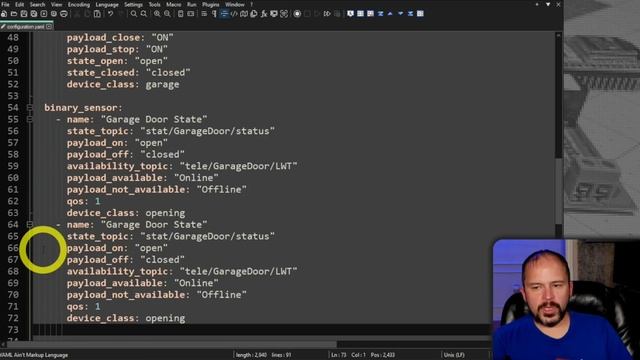Toggle Synchronize Horizontal Scrolling

191,14
